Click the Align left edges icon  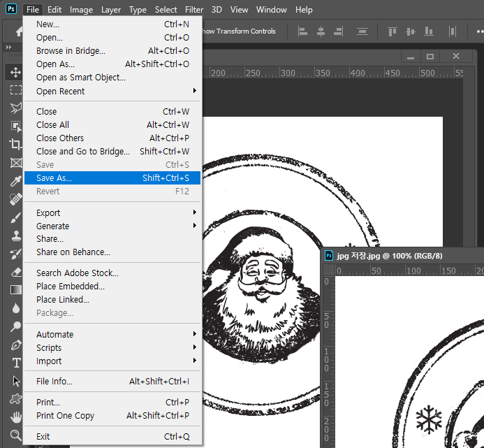click(302, 31)
